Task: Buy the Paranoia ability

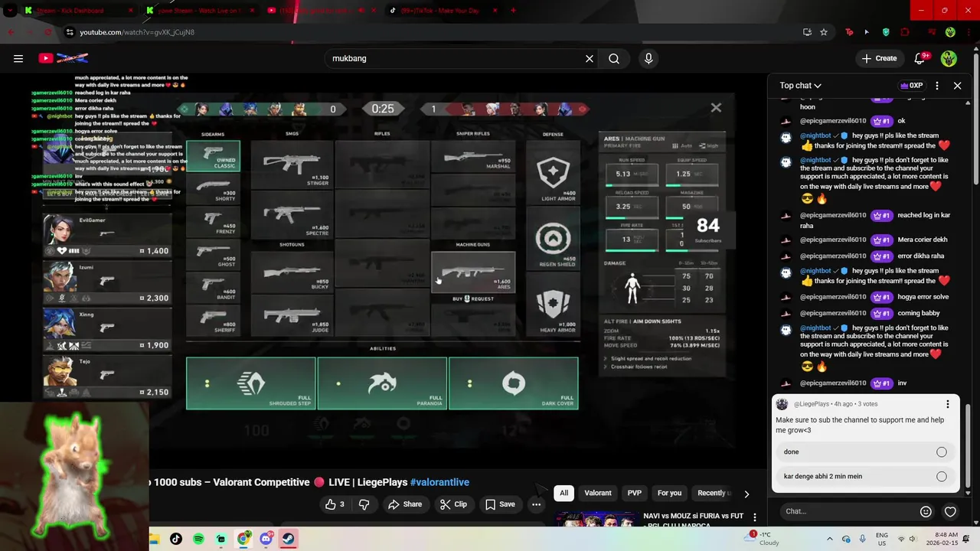Action: point(382,383)
